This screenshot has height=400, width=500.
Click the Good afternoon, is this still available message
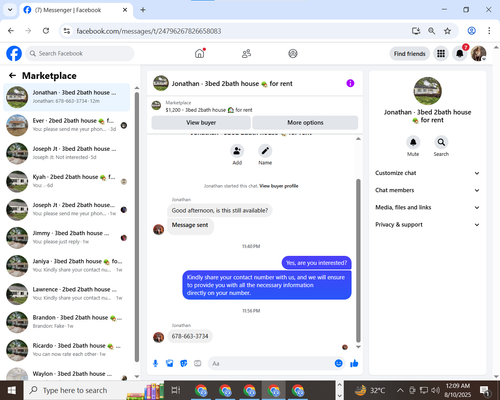[220, 210]
